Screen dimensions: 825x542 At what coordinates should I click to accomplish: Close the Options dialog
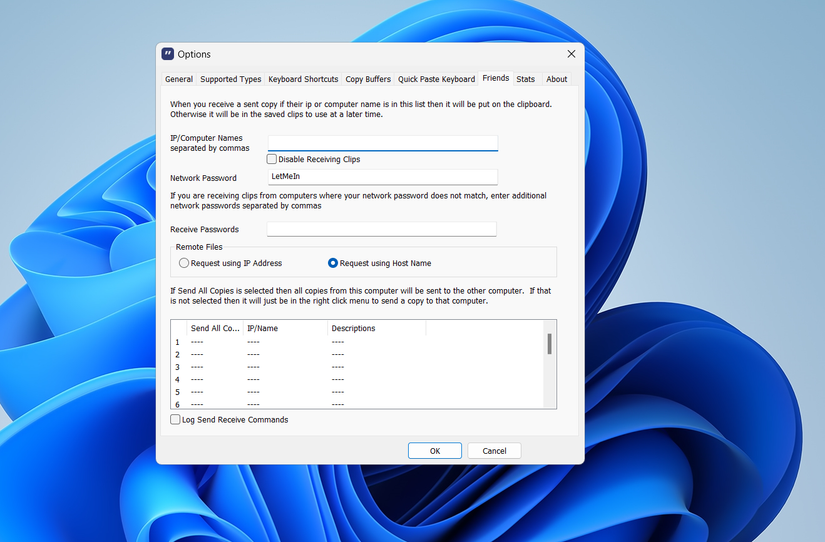click(571, 54)
